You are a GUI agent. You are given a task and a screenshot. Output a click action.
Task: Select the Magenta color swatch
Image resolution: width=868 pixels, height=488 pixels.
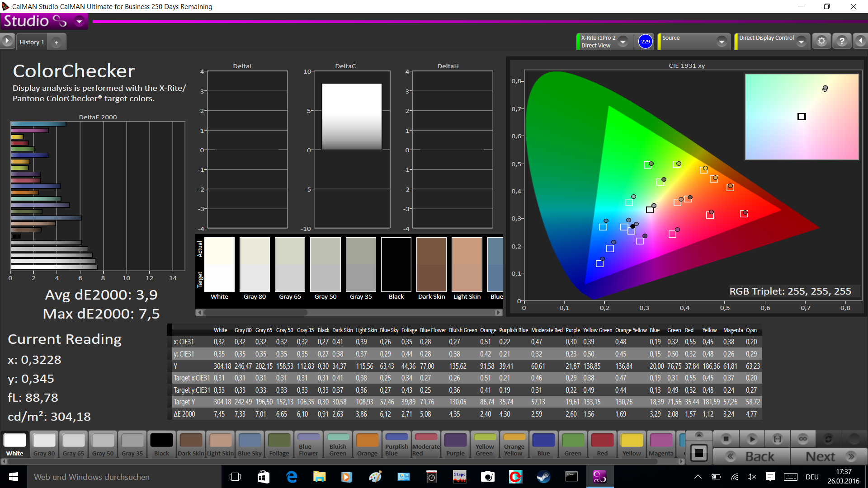click(x=661, y=445)
